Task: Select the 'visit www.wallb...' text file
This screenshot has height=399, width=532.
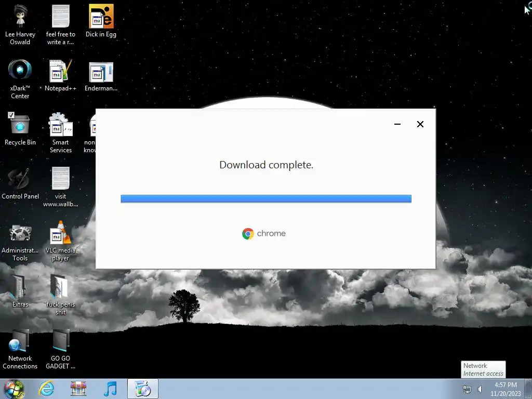Action: coord(60,187)
